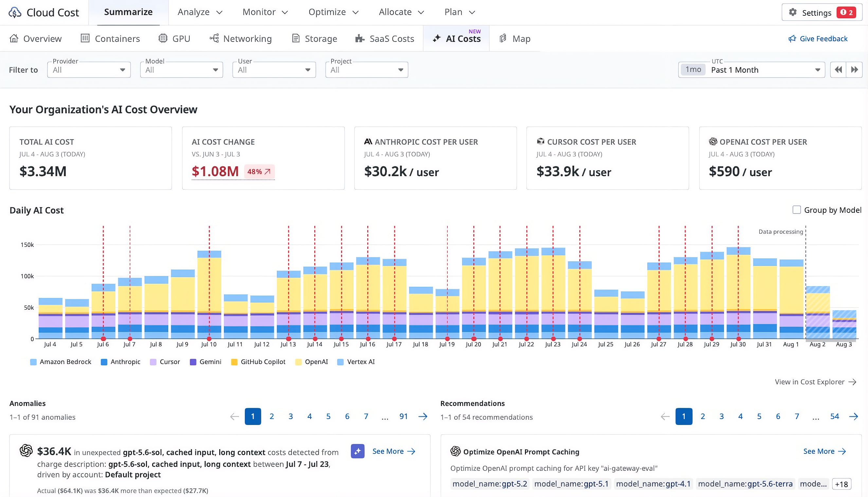
Task: Toggle the Cursor legend series
Action: point(165,362)
